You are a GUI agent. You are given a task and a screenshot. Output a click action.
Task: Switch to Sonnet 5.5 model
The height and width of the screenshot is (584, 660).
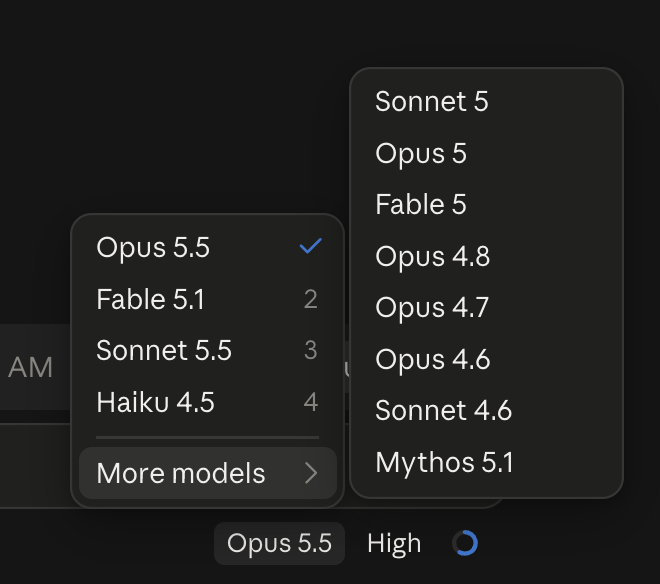pyautogui.click(x=208, y=350)
